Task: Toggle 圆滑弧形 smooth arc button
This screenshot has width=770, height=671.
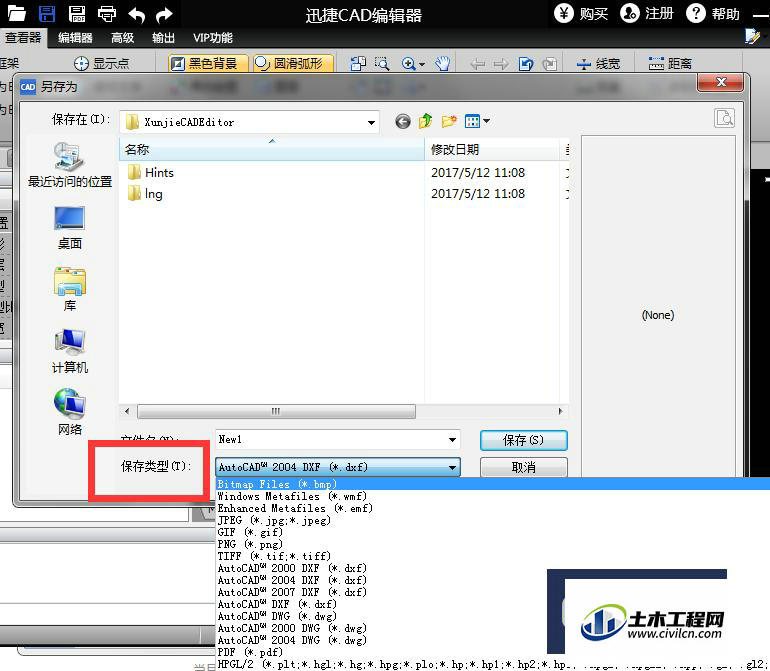Action: point(293,63)
